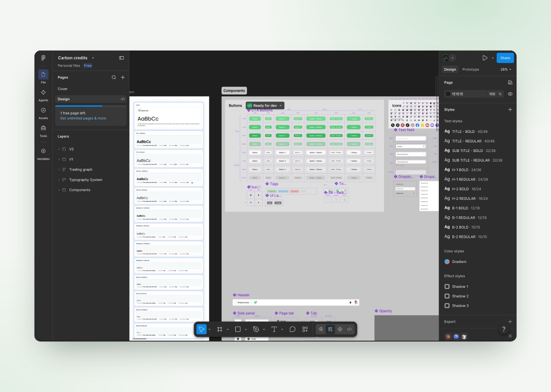Open the Figma main menu logo

(x=43, y=58)
